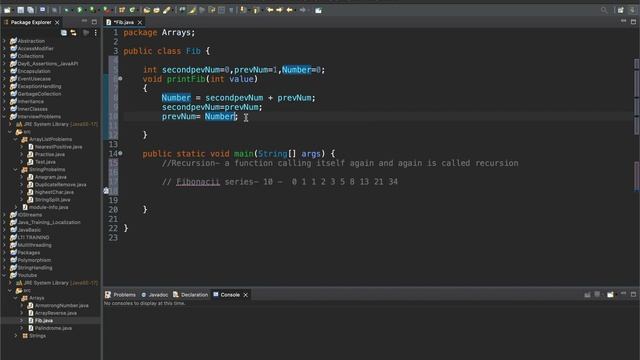The image size is (640, 360).
Task: Expand the Strings package under Youtube
Action: (x=16, y=336)
